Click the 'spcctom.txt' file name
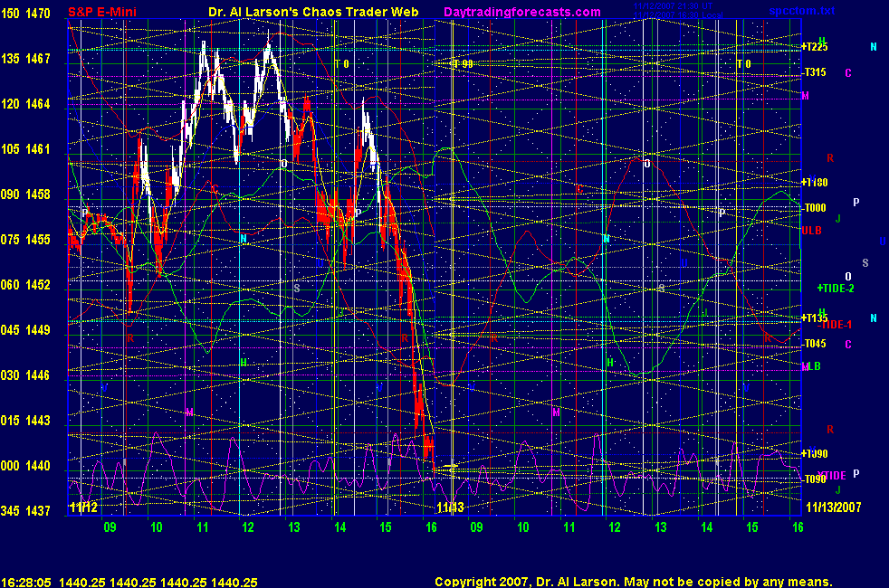The image size is (889, 588). [802, 11]
